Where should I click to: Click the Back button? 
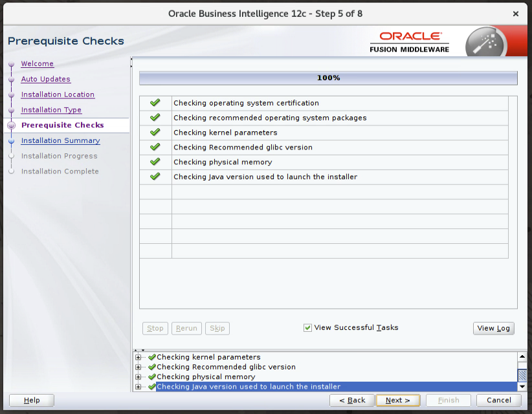pos(352,400)
